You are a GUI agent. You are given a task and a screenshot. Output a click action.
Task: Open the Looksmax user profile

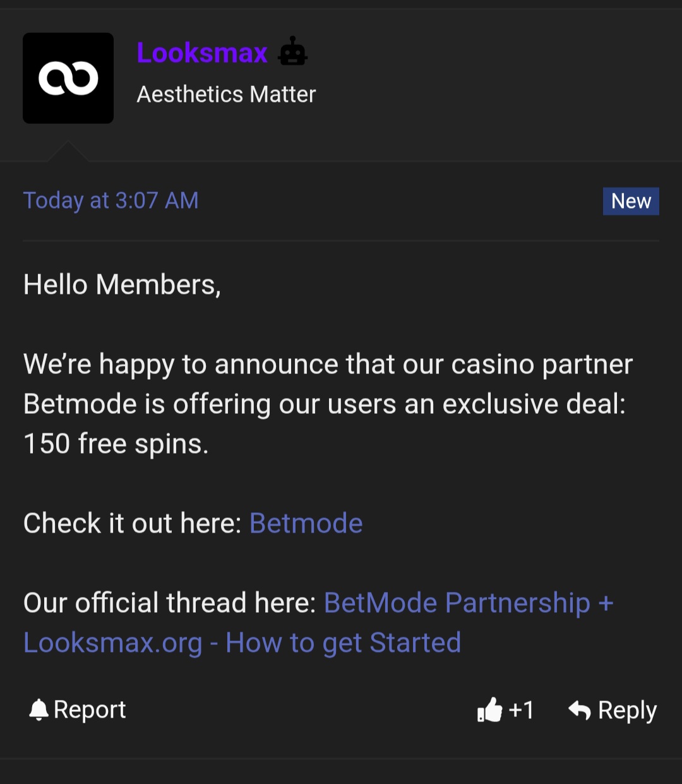202,53
